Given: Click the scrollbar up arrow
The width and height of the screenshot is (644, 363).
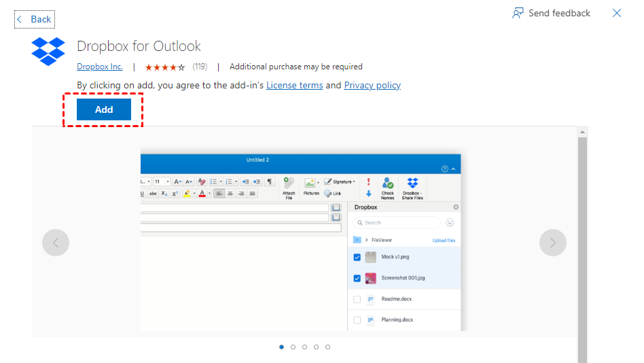Looking at the screenshot, I should point(582,132).
